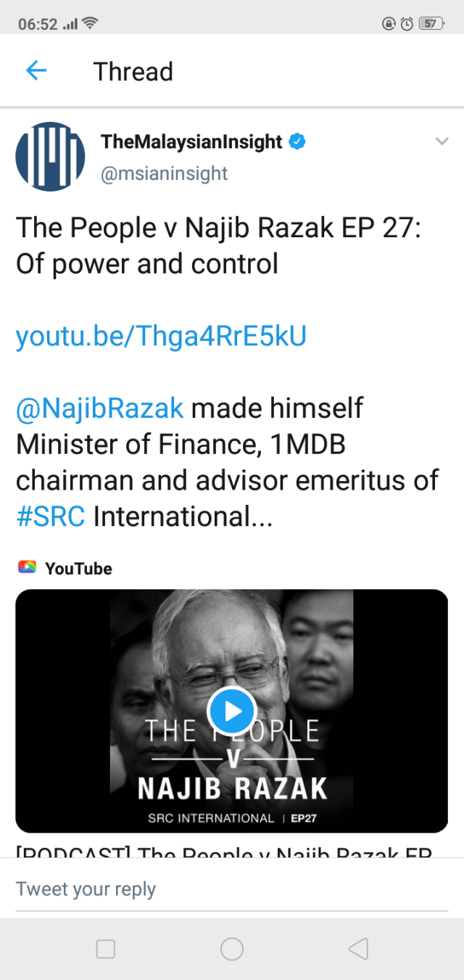Image resolution: width=464 pixels, height=980 pixels.
Task: Play the Najib Razak podcast video
Action: [x=231, y=711]
